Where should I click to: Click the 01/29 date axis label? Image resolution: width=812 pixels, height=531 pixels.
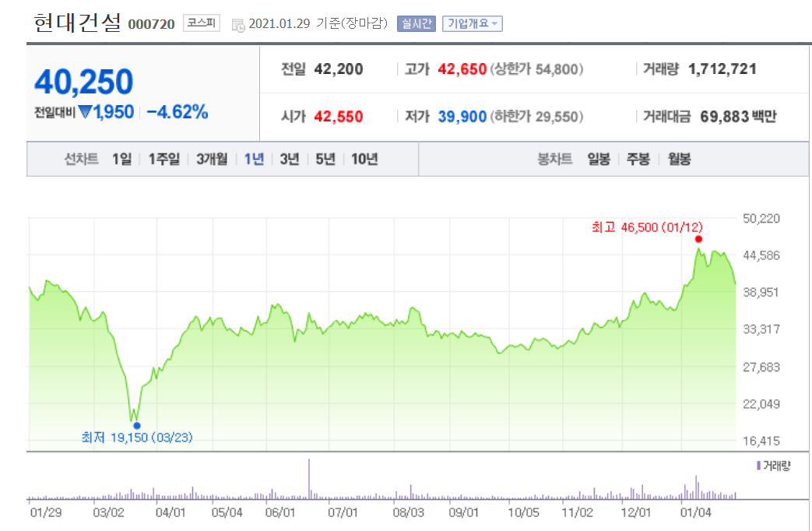[46, 513]
